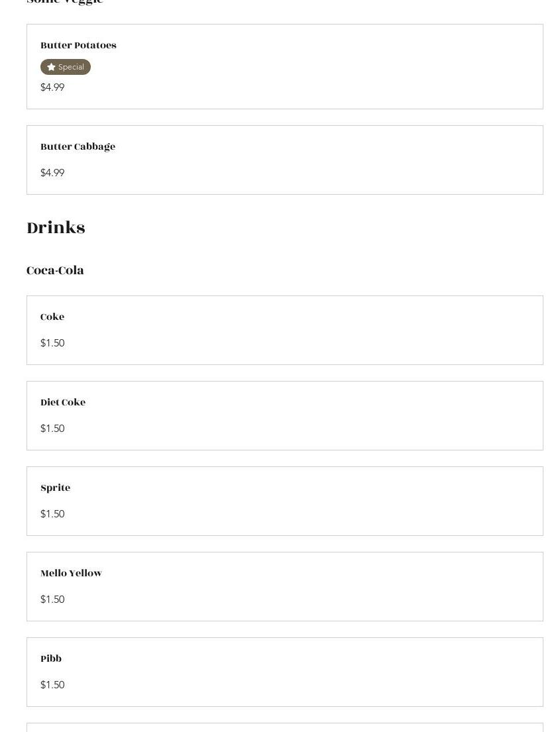This screenshot has width=560, height=732.
Task: Click the star icon in the Special badge
Action: tap(51, 67)
